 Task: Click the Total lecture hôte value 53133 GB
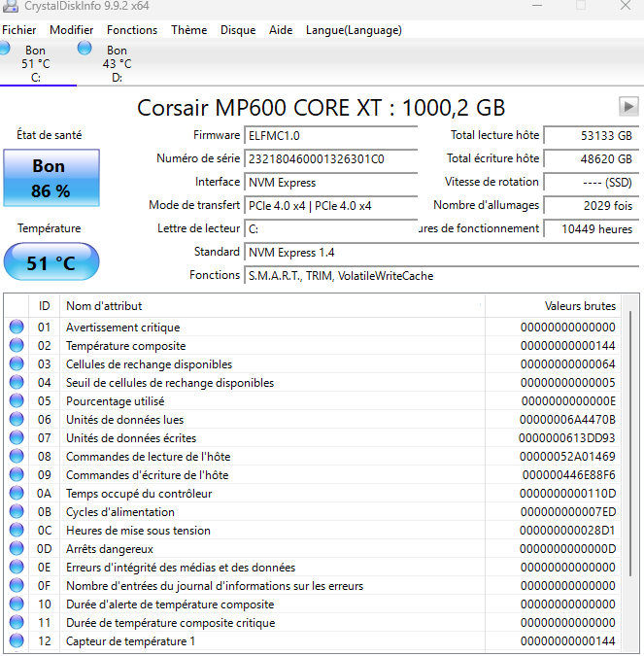592,135
